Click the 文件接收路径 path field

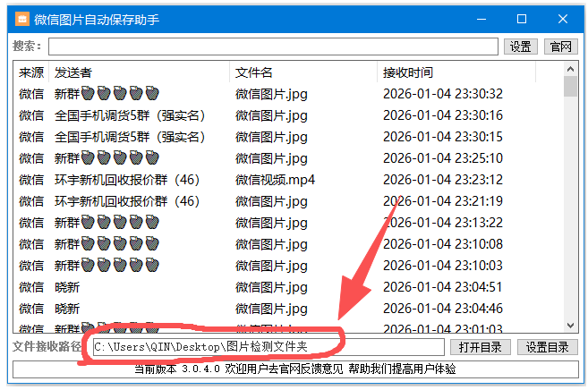click(268, 347)
